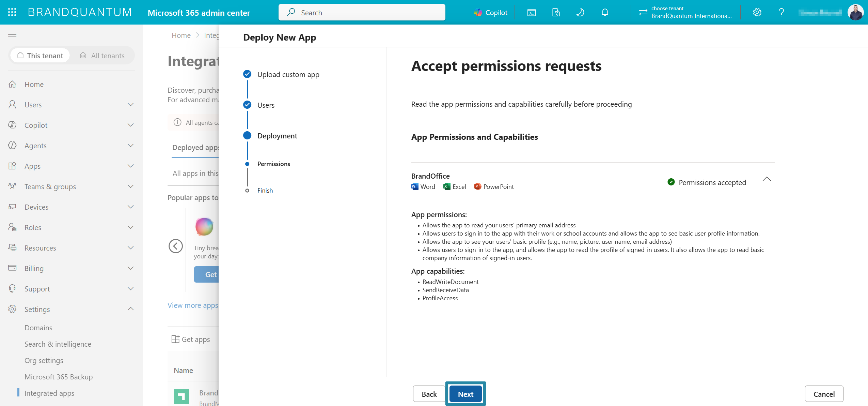The image size is (868, 406).
Task: Open the app launcher waffle icon
Action: click(12, 12)
